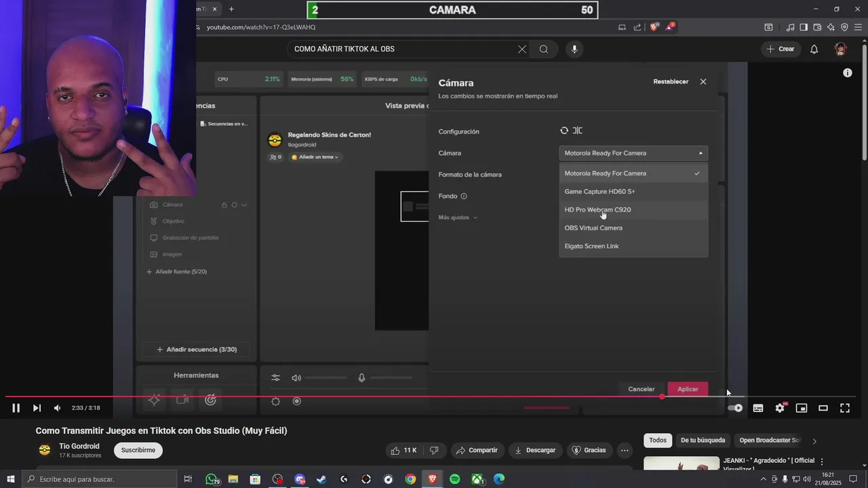This screenshot has width=868, height=488.
Task: Open the Spotify taskbar icon
Action: [x=455, y=479]
